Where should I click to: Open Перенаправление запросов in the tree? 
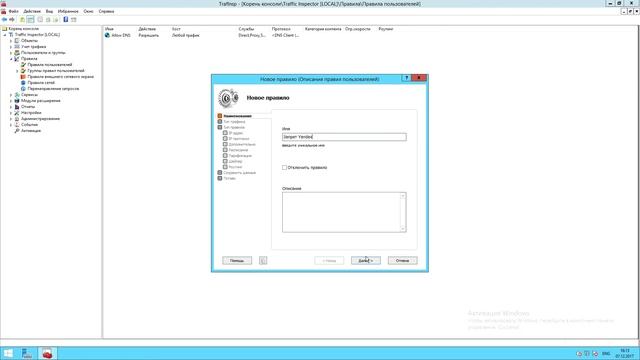pos(53,89)
